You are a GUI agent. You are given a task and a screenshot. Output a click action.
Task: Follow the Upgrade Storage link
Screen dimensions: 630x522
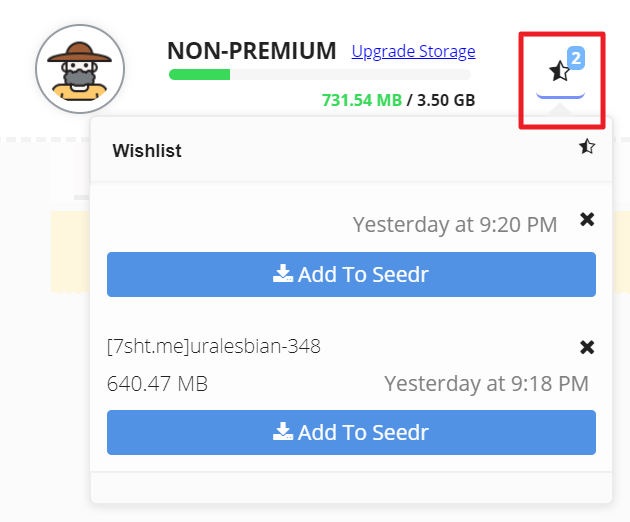coord(413,51)
